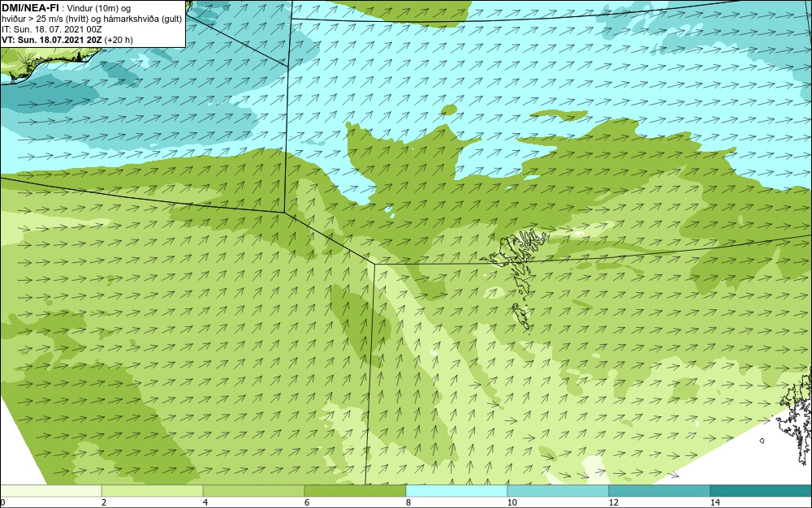Click the darkest teal swatch above 14
This screenshot has height=508, width=812.
tap(761, 491)
